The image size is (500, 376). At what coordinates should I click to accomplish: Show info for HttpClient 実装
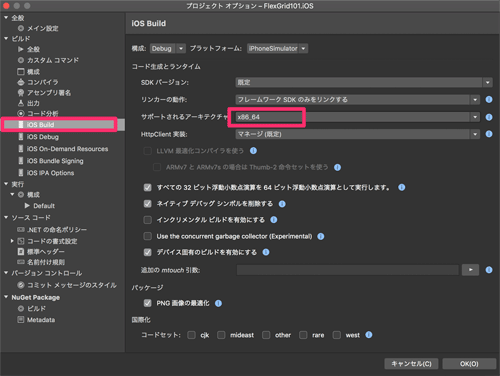(x=489, y=134)
